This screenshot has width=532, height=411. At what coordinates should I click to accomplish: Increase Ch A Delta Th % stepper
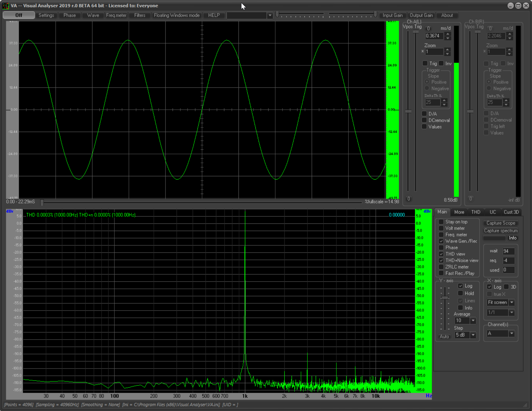click(x=444, y=100)
